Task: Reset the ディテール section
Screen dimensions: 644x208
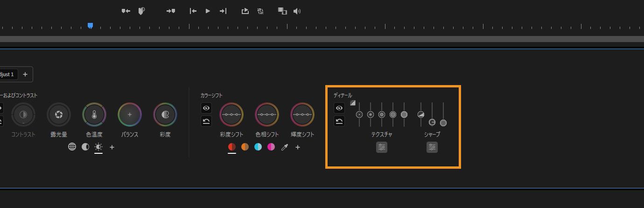Action: pyautogui.click(x=339, y=122)
